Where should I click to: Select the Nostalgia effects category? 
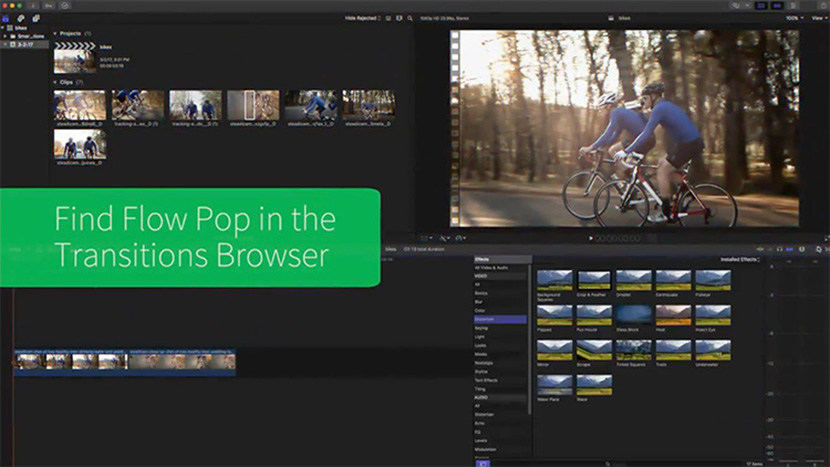tap(501, 363)
